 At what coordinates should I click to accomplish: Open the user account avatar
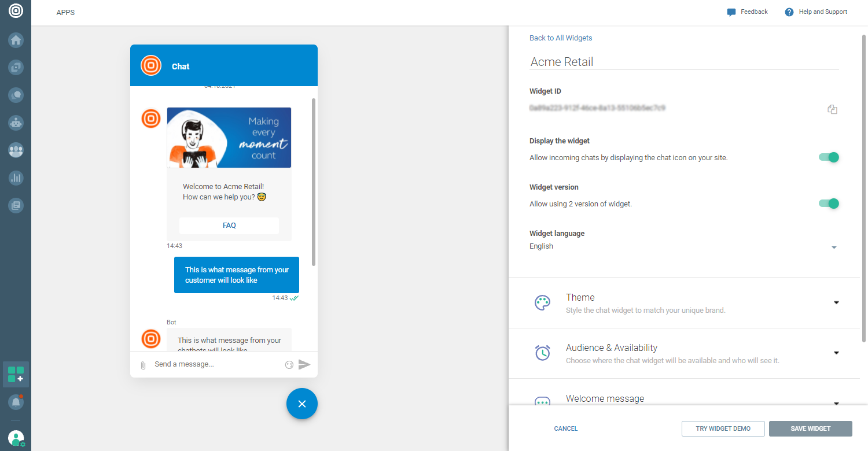tap(16, 438)
